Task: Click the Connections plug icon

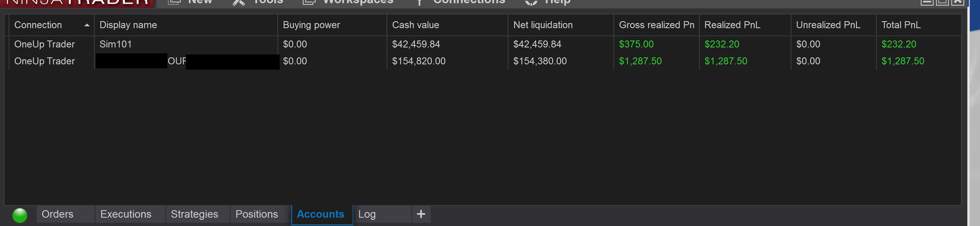Action: tap(419, 2)
